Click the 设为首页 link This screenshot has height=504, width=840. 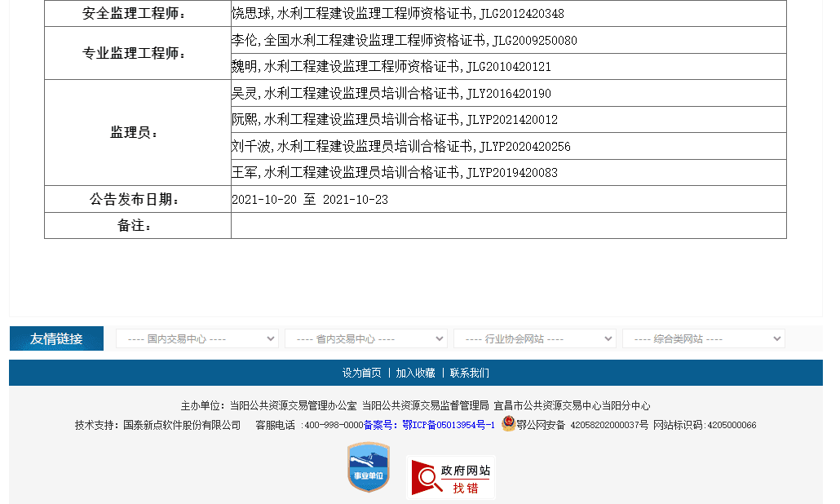[361, 373]
